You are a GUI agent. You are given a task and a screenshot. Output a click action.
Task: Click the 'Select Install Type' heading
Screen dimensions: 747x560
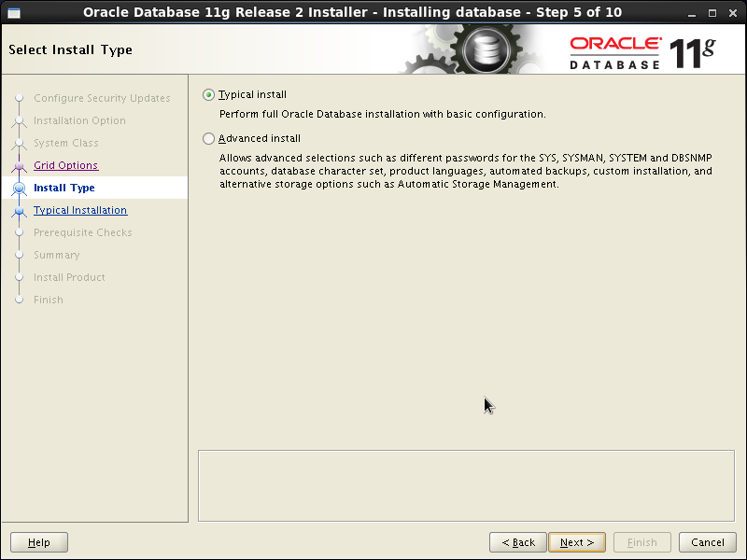(71, 49)
